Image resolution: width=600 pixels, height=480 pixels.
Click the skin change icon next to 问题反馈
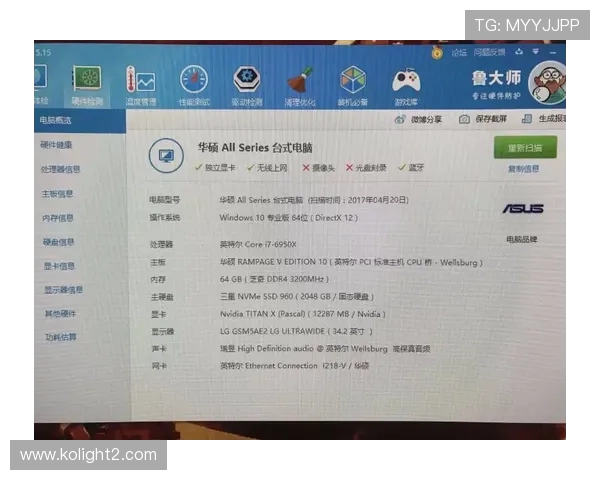click(519, 52)
